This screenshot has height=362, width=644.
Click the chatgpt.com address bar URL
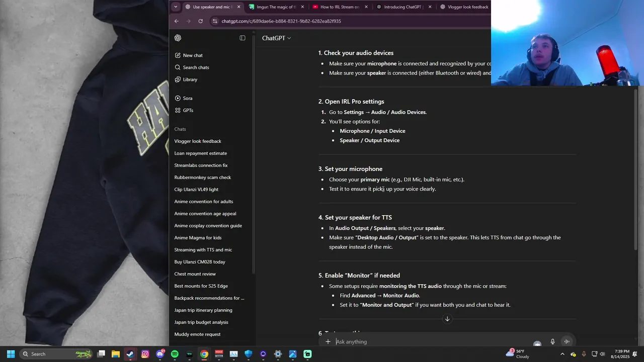(281, 21)
